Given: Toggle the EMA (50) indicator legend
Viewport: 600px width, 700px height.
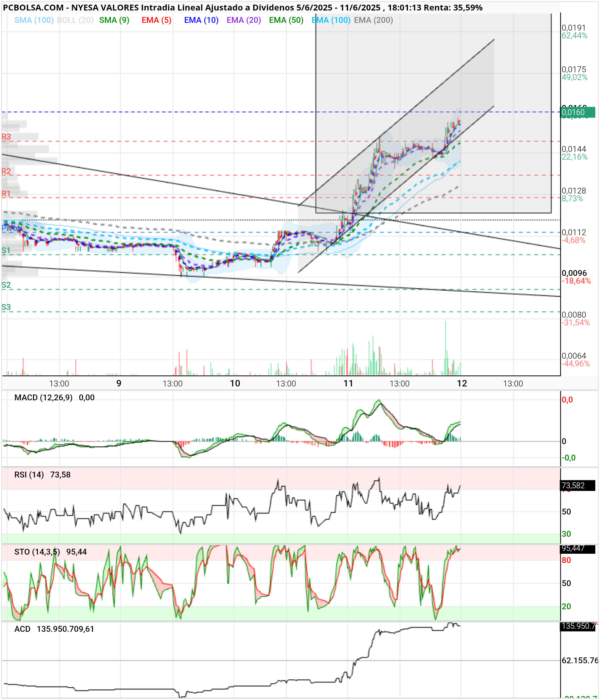Looking at the screenshot, I should [286, 20].
